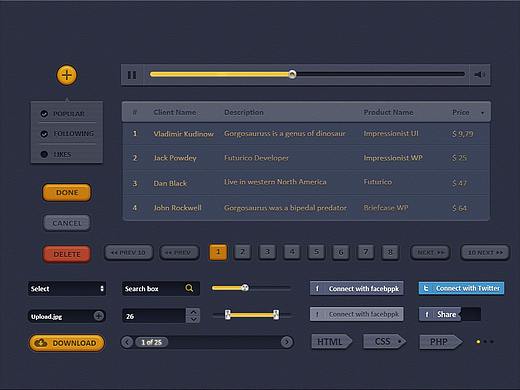Select page 3 in pagination
The image size is (520, 390).
pyautogui.click(x=267, y=252)
